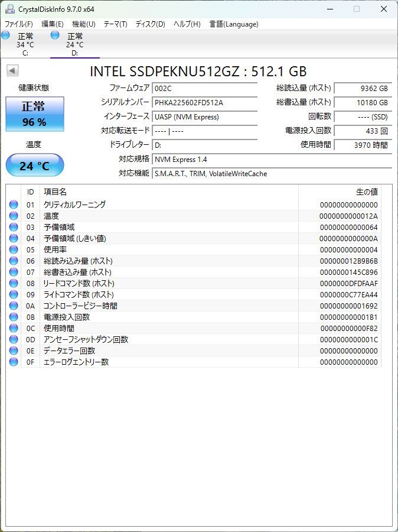Click the interface field UASP (NVM Express)
Screen dimensions: 398x532
point(204,116)
